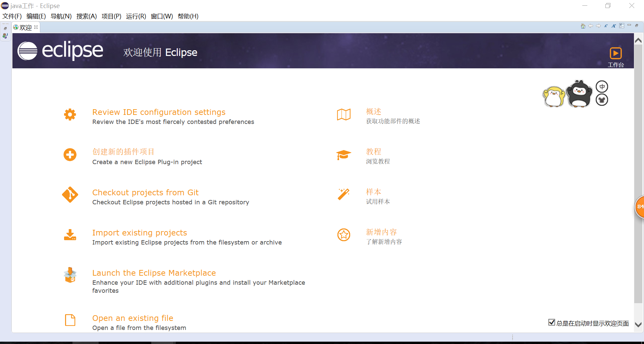
Task: Open the 窗口(W) menu
Action: (162, 16)
